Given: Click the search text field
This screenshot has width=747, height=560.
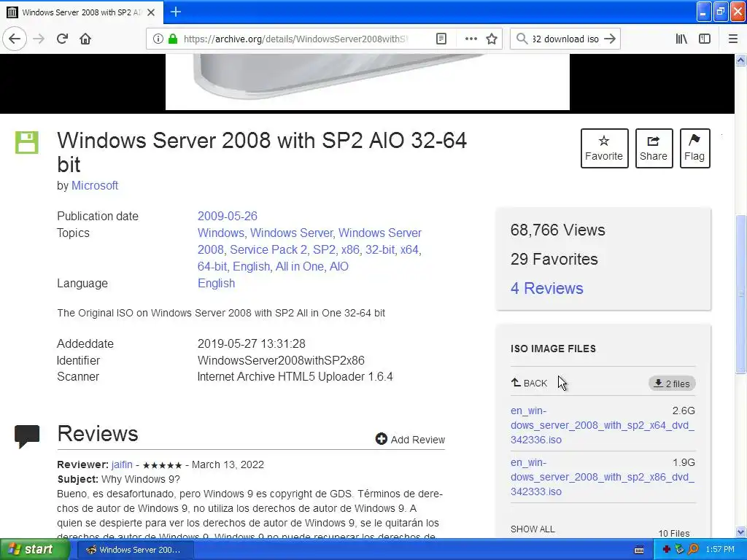Looking at the screenshot, I should (x=565, y=39).
